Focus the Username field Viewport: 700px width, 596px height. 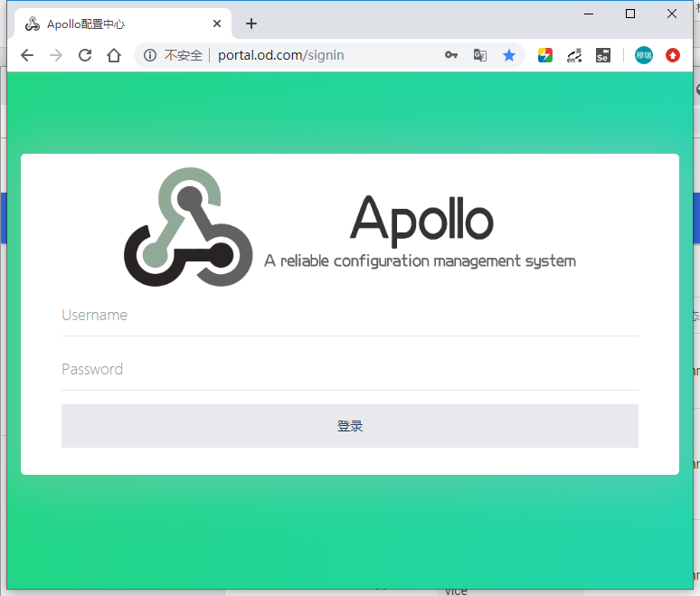(350, 316)
